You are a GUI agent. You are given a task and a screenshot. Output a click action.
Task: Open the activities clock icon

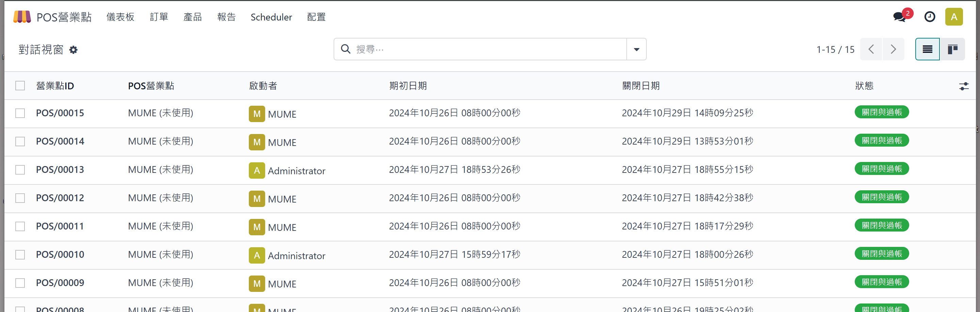click(930, 17)
